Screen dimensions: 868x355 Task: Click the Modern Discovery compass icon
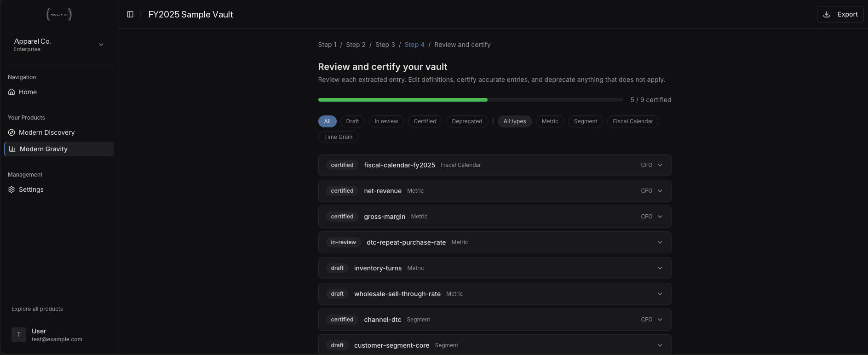(11, 132)
